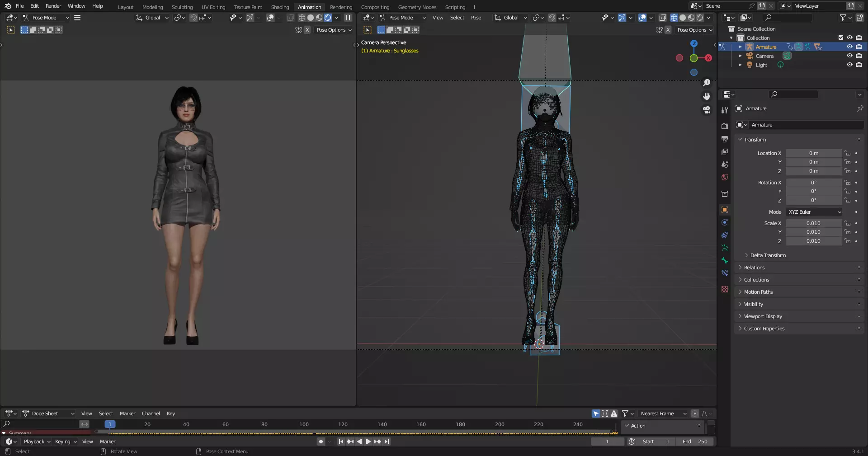
Task: Pin the Armature properties context
Action: 860,108
